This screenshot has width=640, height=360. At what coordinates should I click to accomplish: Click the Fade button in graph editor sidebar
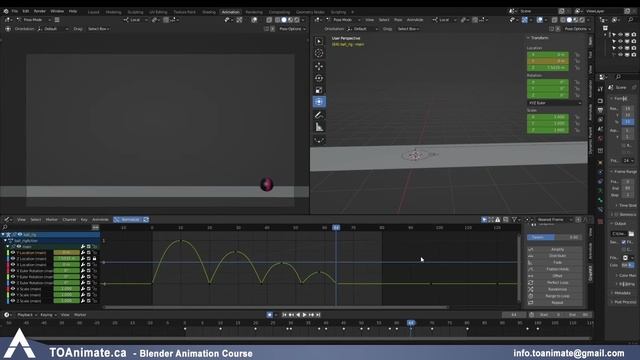554,262
